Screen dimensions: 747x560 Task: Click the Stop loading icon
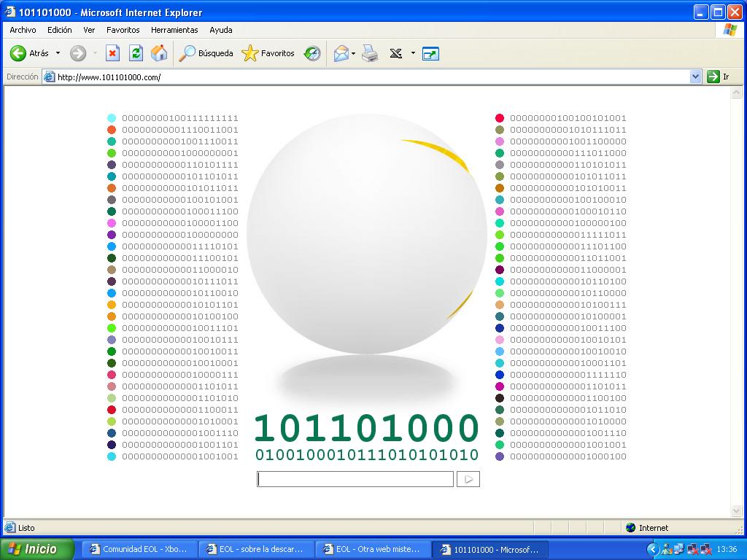pyautogui.click(x=112, y=53)
